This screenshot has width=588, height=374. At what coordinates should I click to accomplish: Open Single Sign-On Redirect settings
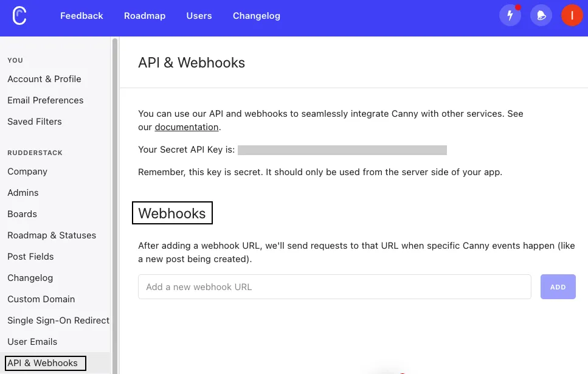click(x=58, y=320)
